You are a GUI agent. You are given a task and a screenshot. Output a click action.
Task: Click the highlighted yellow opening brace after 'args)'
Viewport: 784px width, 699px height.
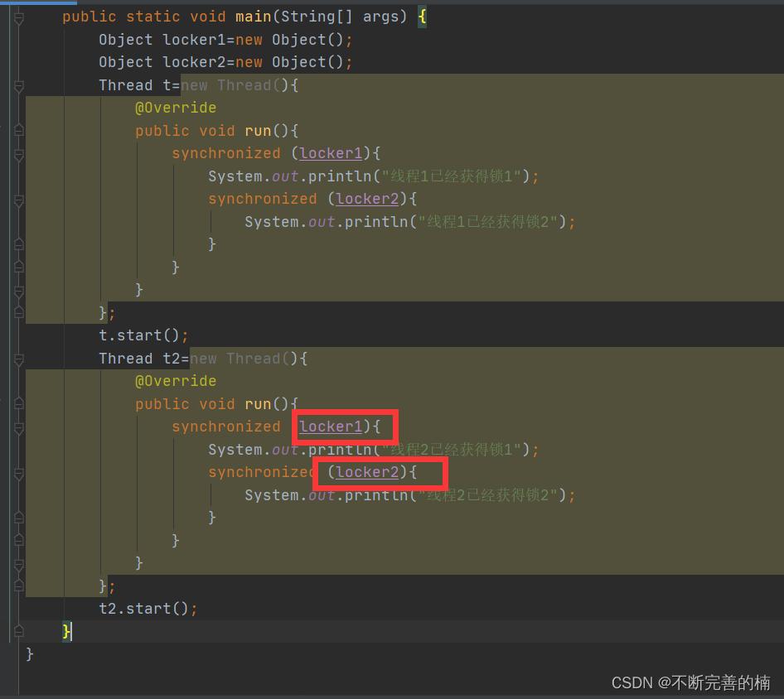pyautogui.click(x=423, y=17)
